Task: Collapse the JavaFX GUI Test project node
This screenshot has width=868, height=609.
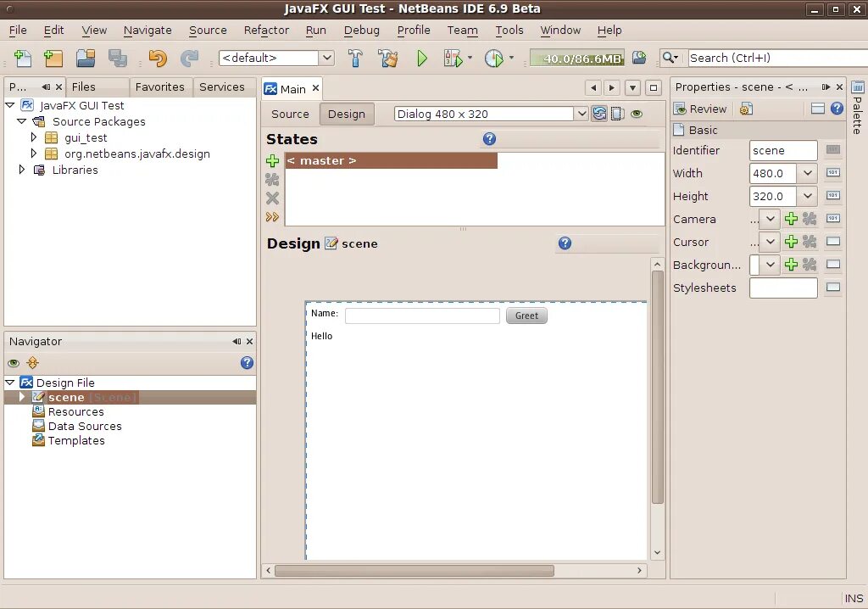Action: tap(10, 104)
